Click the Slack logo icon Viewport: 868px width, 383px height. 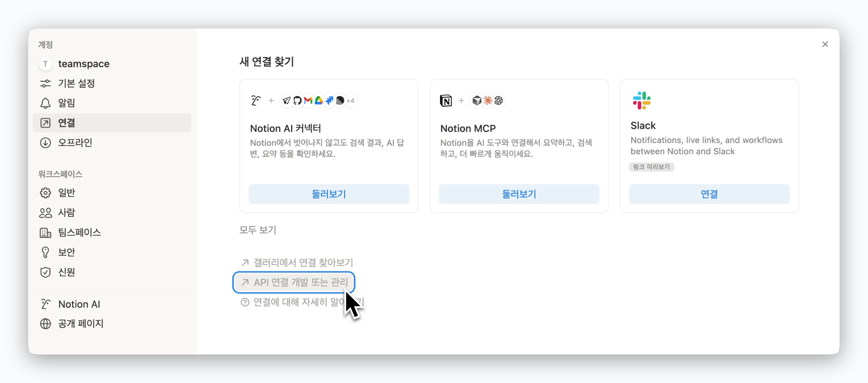[641, 100]
